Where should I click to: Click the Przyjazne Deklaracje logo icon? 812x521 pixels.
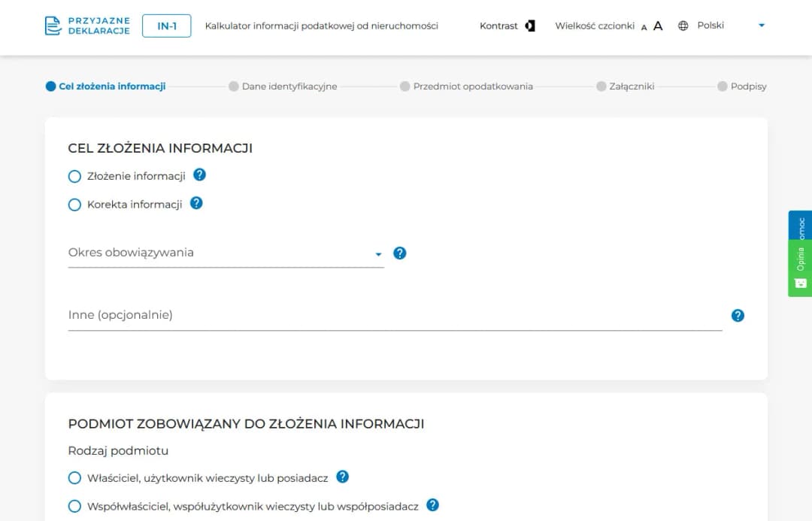tap(51, 25)
